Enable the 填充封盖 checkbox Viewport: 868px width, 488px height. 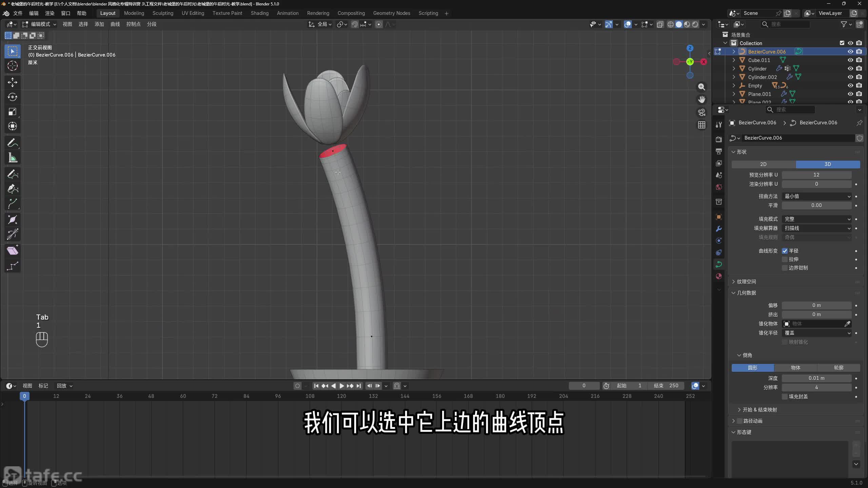[785, 396]
